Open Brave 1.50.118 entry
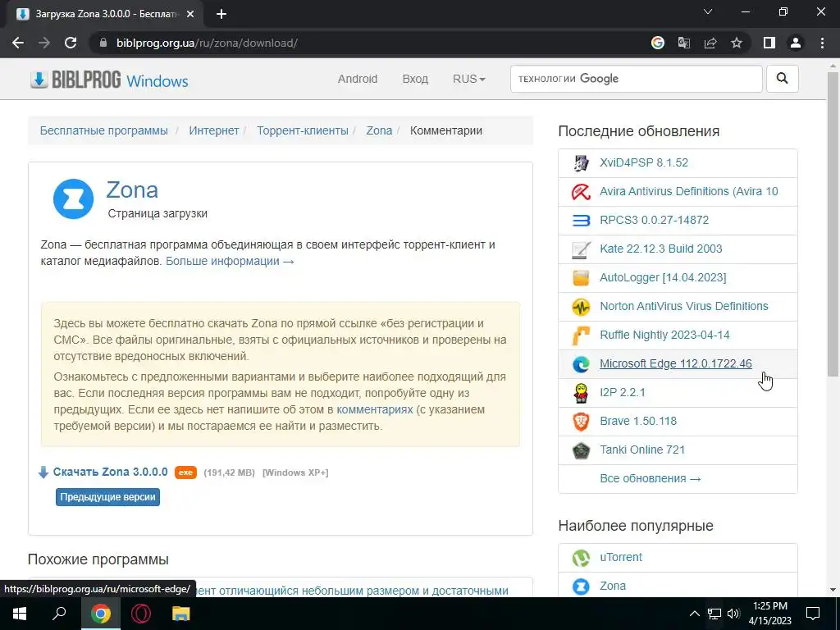The height and width of the screenshot is (630, 840). (x=638, y=421)
